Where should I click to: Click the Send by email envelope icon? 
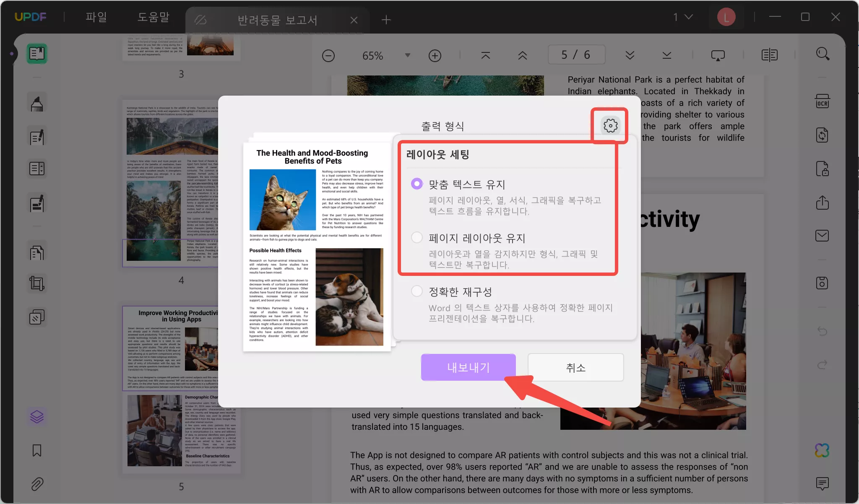tap(822, 236)
